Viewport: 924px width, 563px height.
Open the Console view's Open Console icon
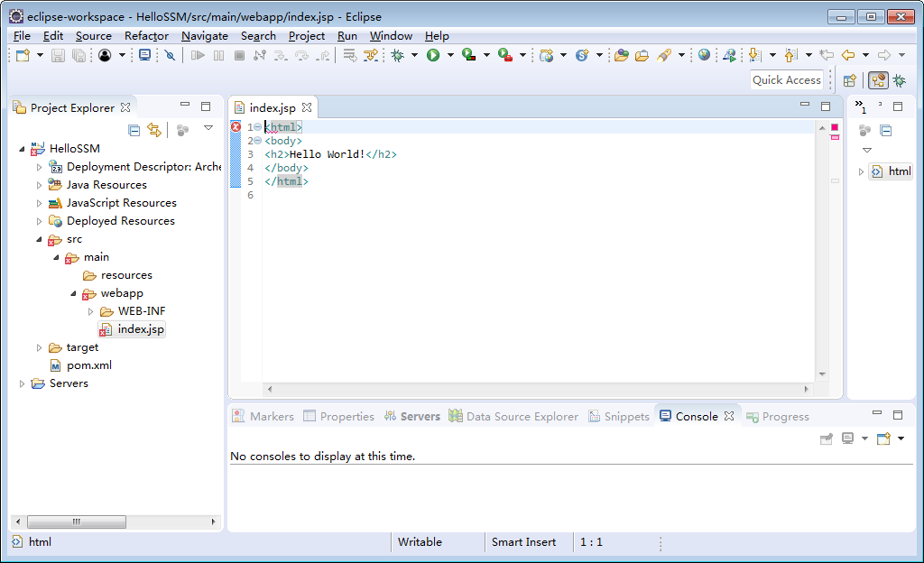pyautogui.click(x=883, y=438)
